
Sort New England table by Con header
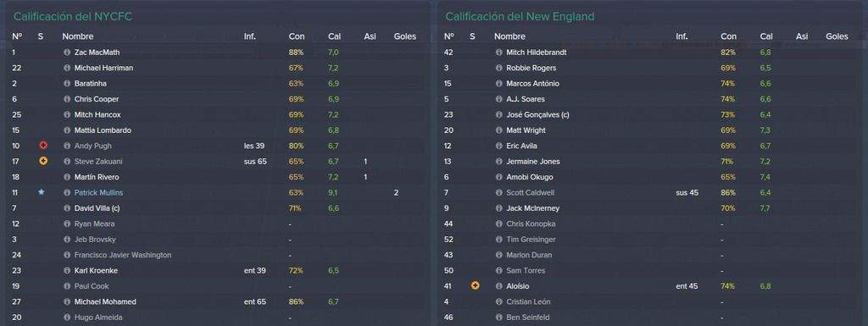pos(728,36)
